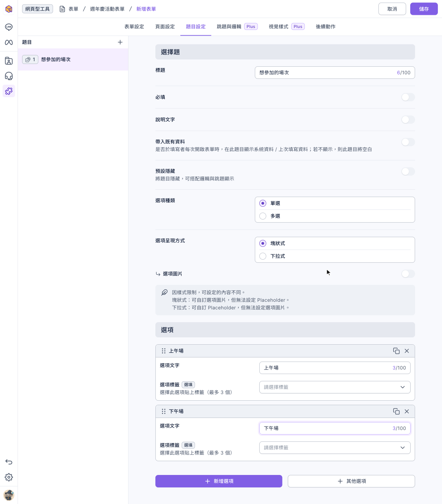Select the 多選 radio option
Image resolution: width=442 pixels, height=504 pixels.
pos(263,216)
